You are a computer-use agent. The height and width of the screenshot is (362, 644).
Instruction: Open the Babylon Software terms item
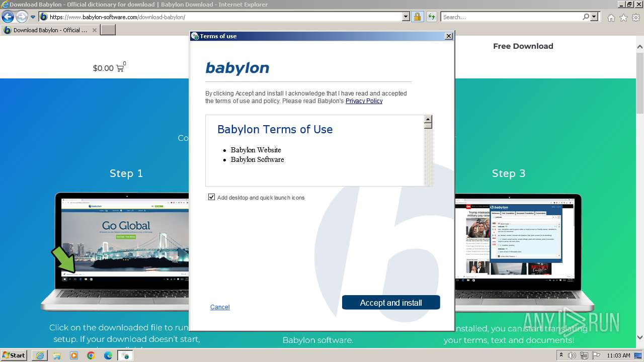tap(257, 159)
